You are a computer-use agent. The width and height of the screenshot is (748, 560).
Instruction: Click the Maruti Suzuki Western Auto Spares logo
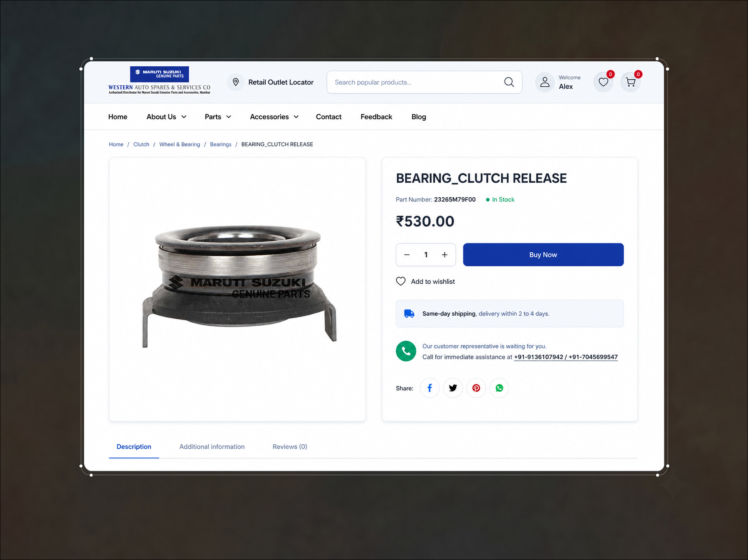point(159,80)
